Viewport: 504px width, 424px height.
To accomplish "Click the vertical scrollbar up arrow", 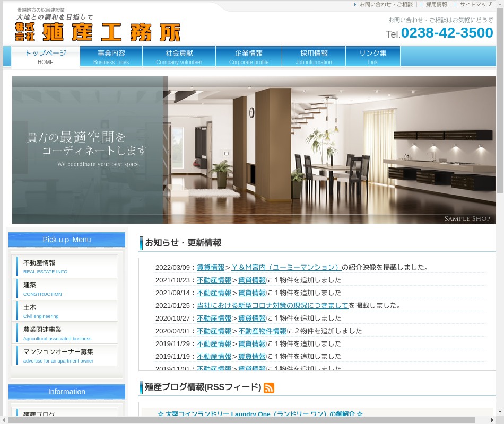I will pos(500,4).
